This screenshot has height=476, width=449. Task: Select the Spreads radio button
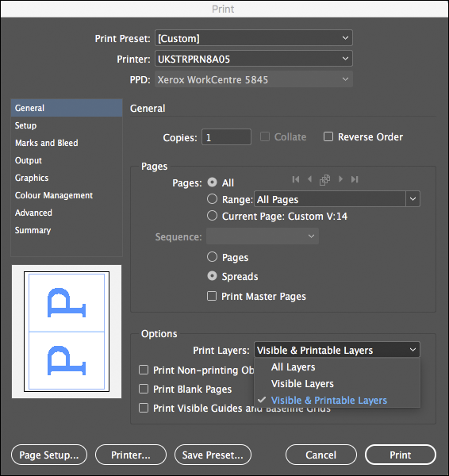pyautogui.click(x=212, y=276)
